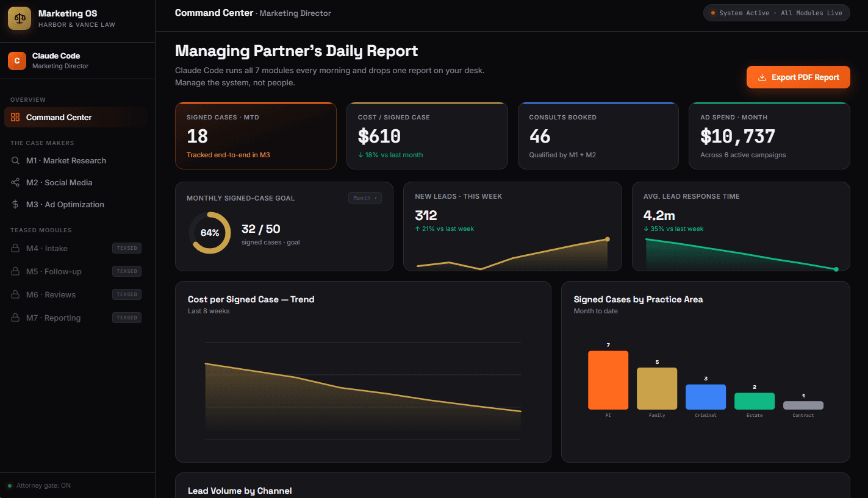
Task: Click the Avg. Lead Response Time sparkline
Action: pyautogui.click(x=741, y=255)
